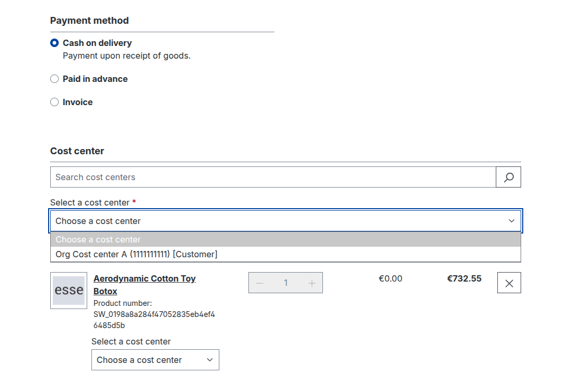The width and height of the screenshot is (574, 392).
Task: Focus the Search cost centers field
Action: click(273, 178)
